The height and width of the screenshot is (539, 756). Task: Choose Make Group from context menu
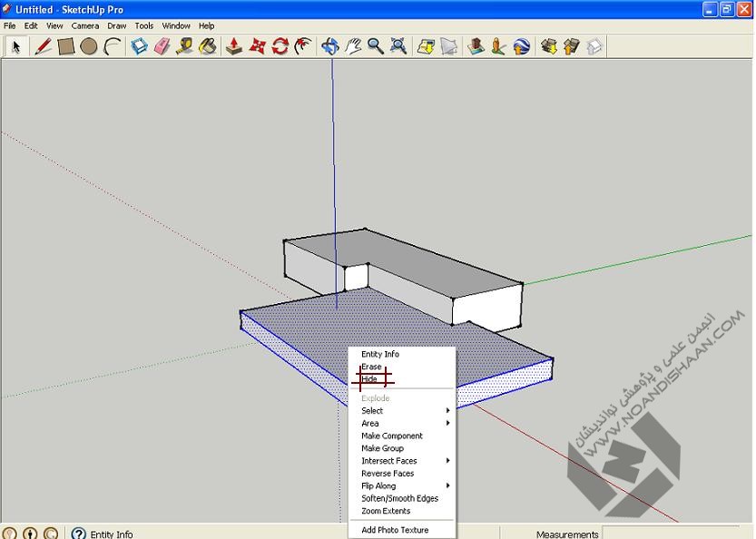382,448
